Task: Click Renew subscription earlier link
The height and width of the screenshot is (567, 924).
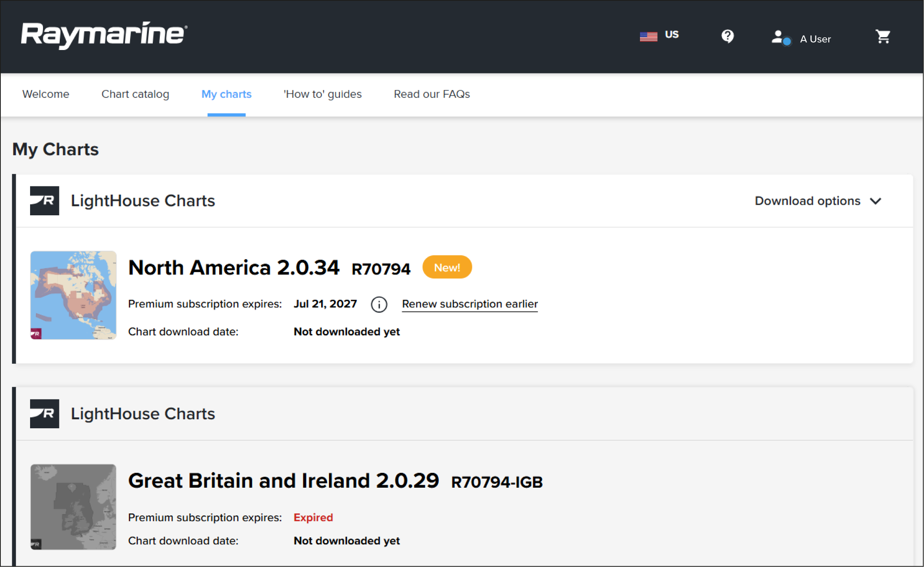Action: click(470, 304)
